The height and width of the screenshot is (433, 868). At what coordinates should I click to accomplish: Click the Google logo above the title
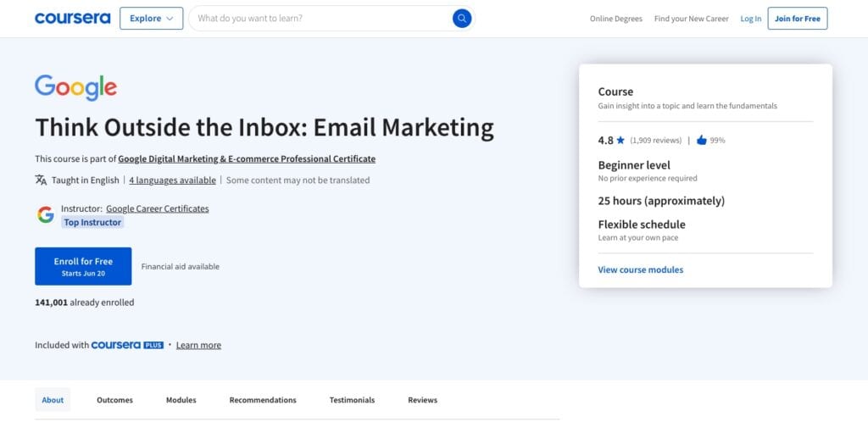tap(75, 88)
